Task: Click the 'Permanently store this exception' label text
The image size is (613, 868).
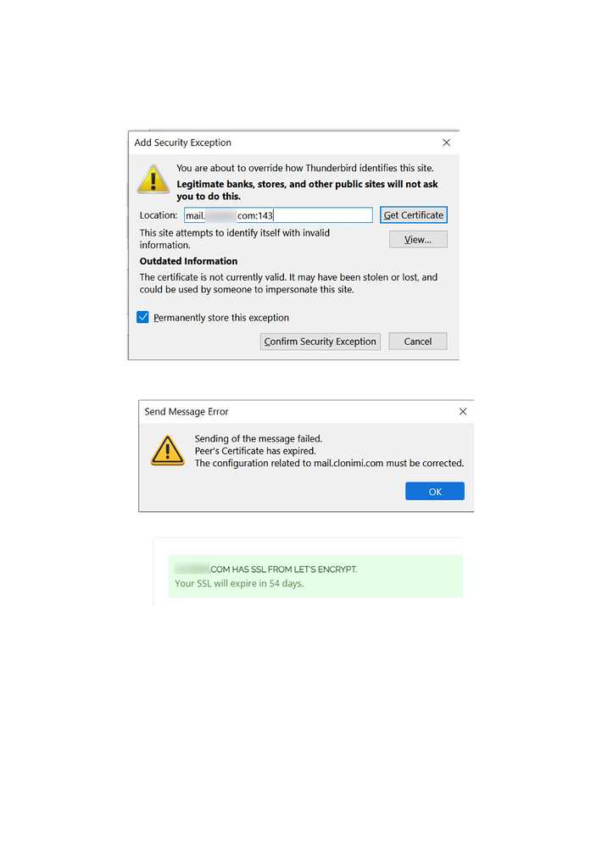Action: click(x=221, y=318)
